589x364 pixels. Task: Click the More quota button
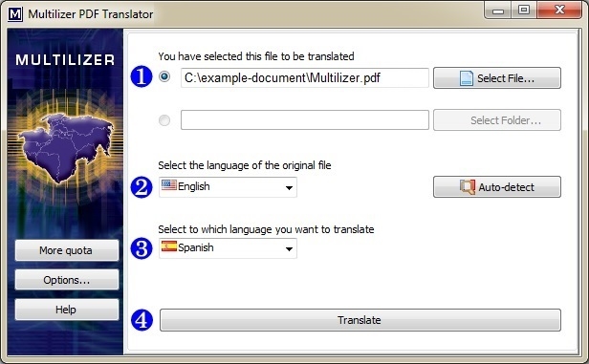coord(67,250)
